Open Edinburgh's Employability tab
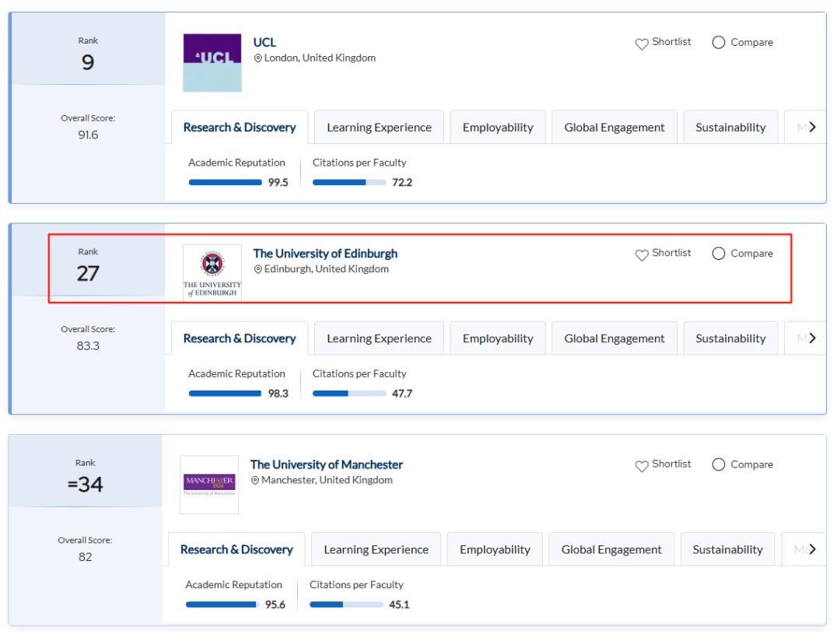This screenshot has width=840, height=634. (x=498, y=338)
